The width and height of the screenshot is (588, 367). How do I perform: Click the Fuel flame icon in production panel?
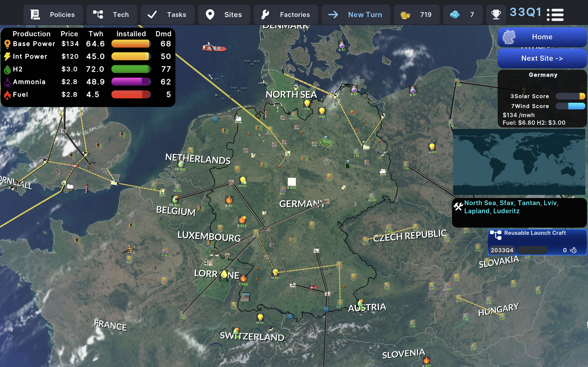(7, 94)
